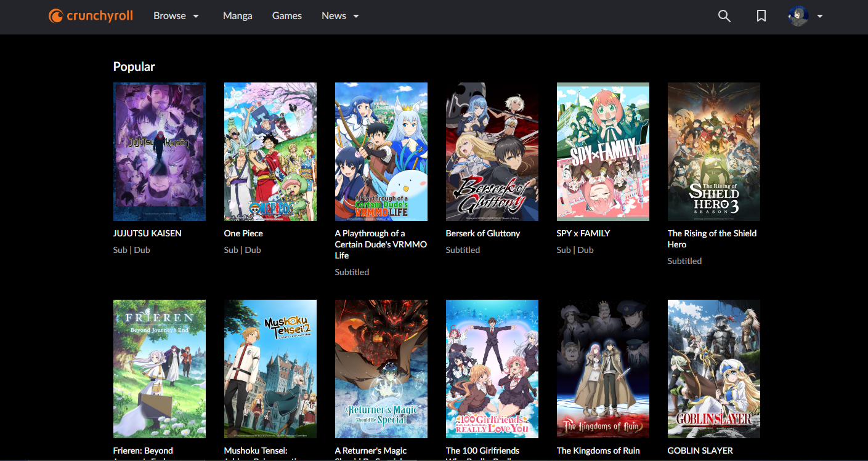Open the 100 Girlfriends poster
868x461 pixels.
pyautogui.click(x=492, y=369)
